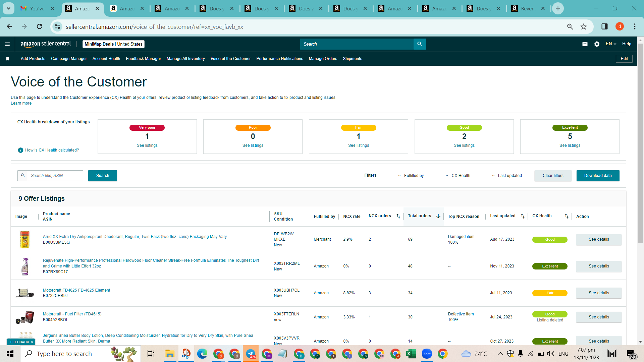Sort by the NCX orders column arrows
644x362 pixels.
398,216
